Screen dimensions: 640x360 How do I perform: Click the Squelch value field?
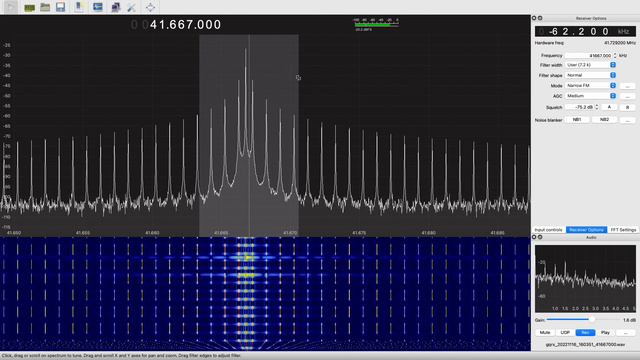(580, 107)
